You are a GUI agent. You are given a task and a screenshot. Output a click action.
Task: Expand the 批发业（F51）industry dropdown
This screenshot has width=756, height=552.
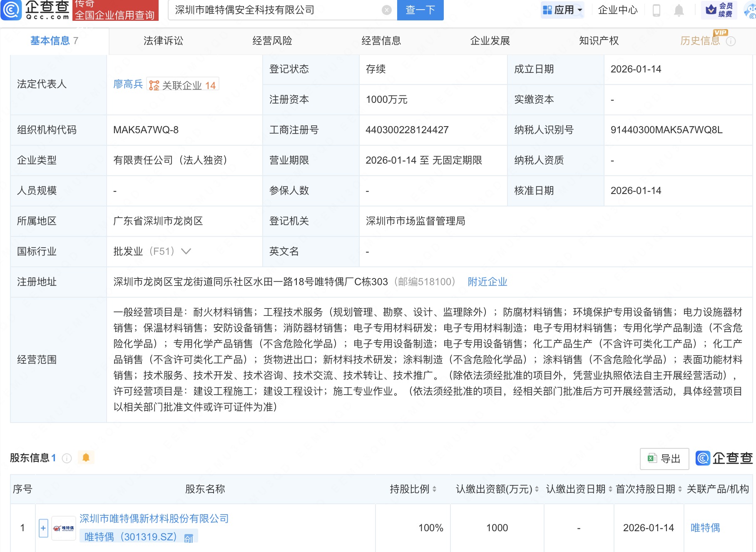(186, 251)
